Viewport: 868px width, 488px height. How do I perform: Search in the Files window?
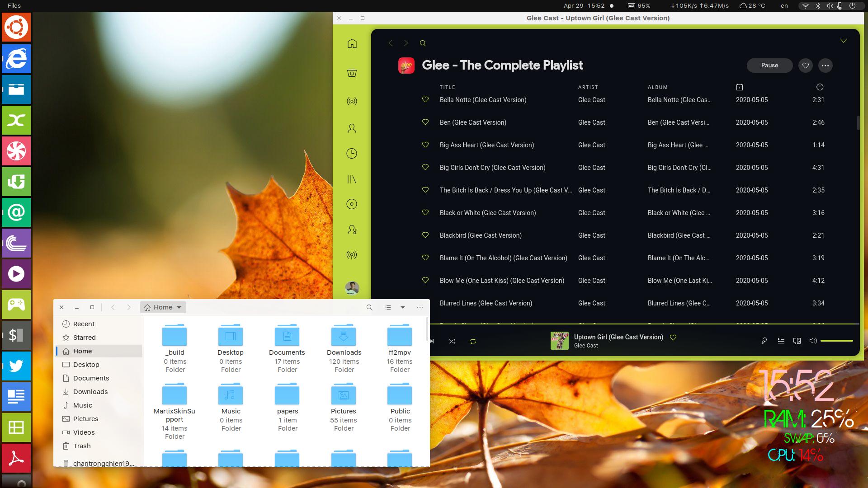coord(369,307)
